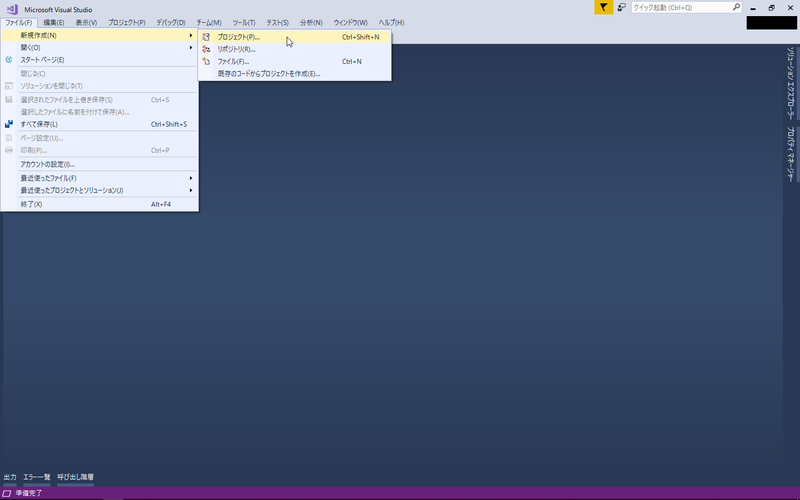Select プロジェクト(P)... in the submenu
Image resolution: width=800 pixels, height=500 pixels.
coord(295,37)
